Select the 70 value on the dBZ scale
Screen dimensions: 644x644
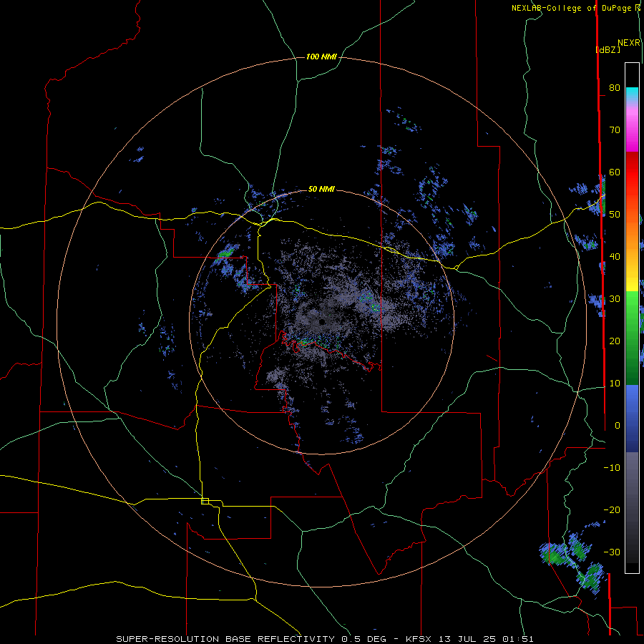click(615, 130)
